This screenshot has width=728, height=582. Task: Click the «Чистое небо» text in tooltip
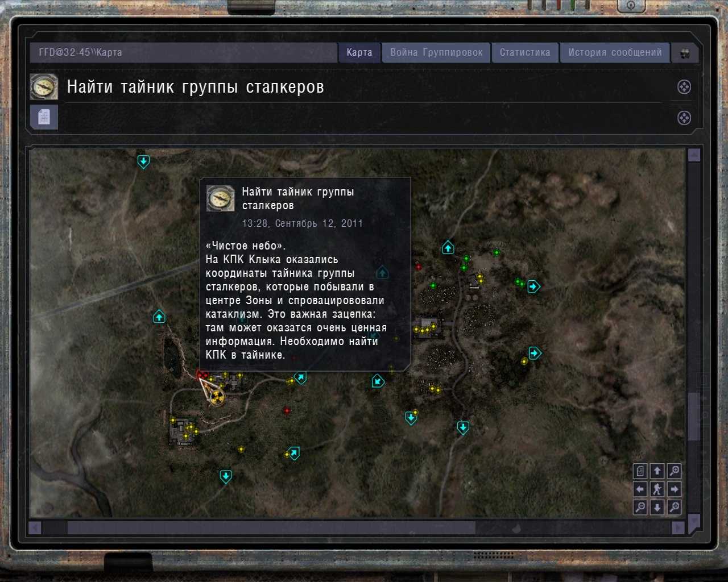click(x=246, y=246)
